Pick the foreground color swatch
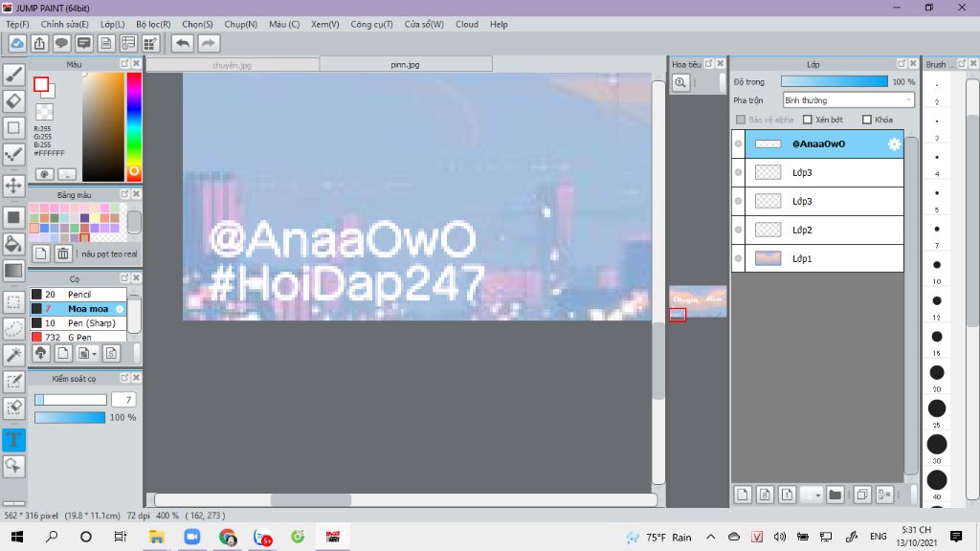This screenshot has width=980, height=551. 41,84
